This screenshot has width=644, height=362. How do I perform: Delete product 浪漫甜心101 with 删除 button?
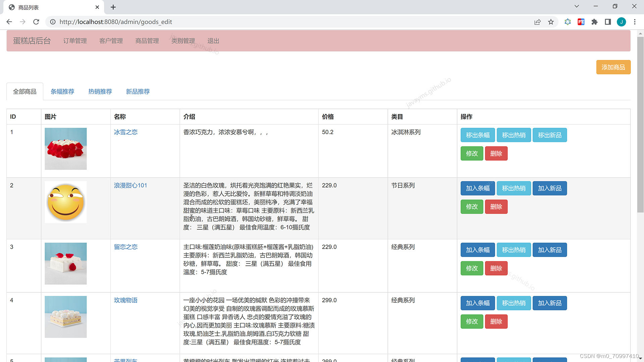(496, 207)
